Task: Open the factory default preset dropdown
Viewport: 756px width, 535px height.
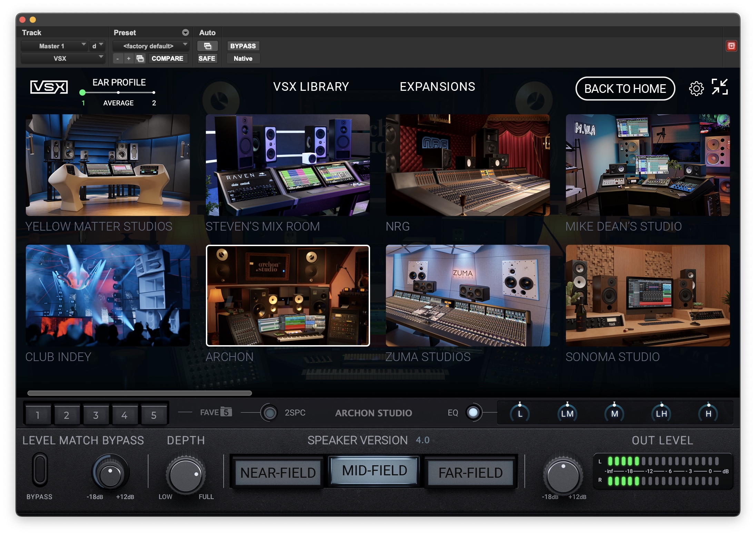Action: click(151, 45)
